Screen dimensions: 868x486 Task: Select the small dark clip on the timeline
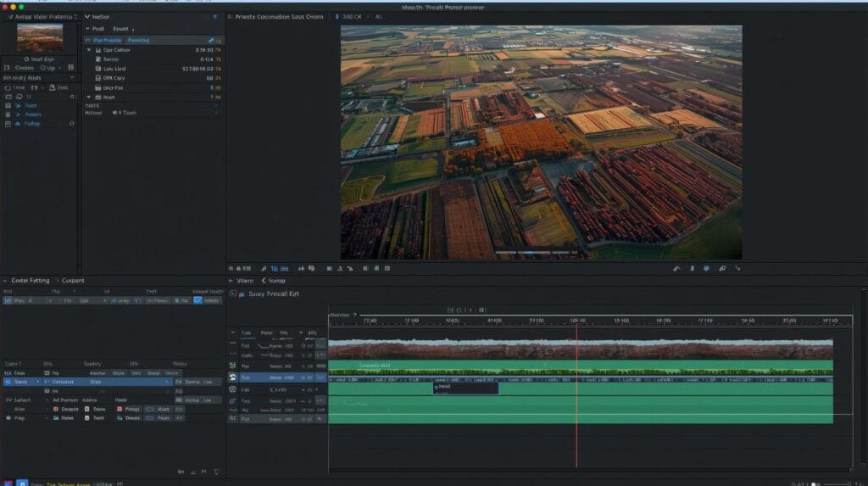click(x=465, y=387)
